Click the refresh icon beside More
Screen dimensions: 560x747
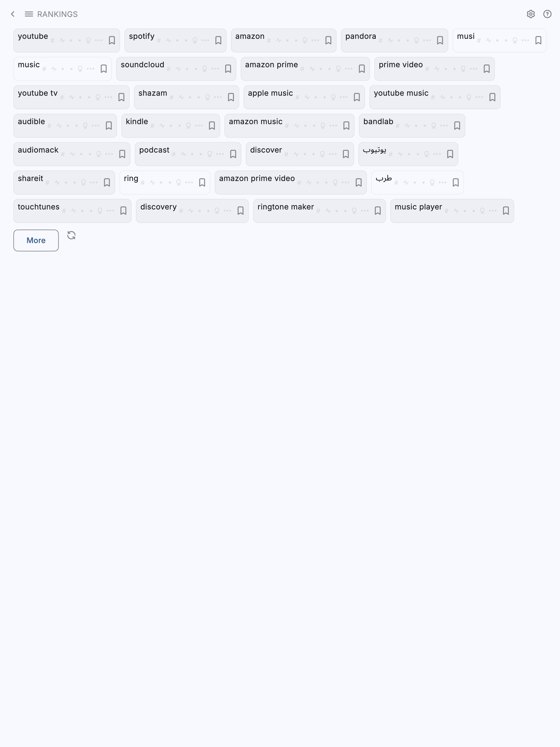pyautogui.click(x=71, y=235)
